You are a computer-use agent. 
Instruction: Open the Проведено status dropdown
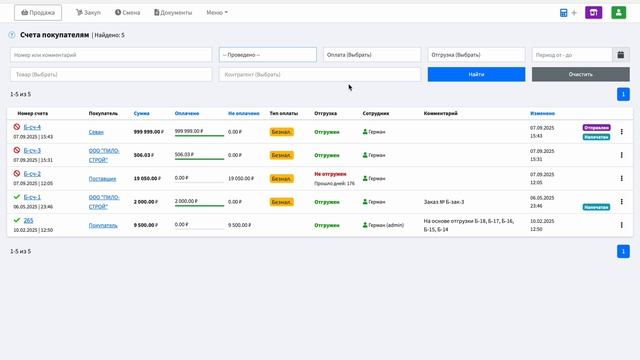(268, 55)
